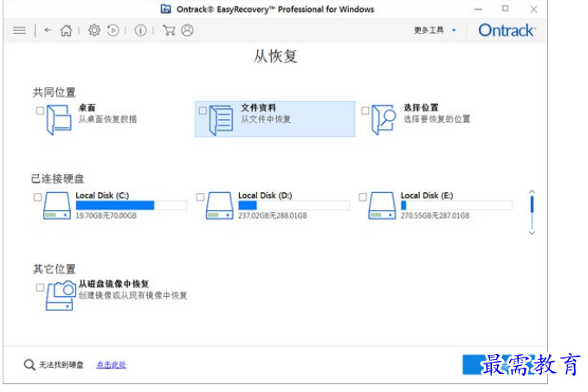Click the Local Disk (D:) drive icon
The height and width of the screenshot is (392, 588).
coord(220,206)
